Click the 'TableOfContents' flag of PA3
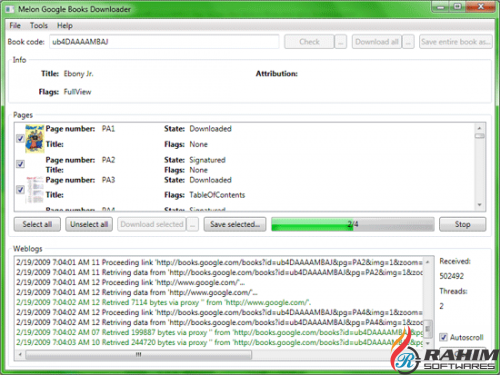Viewport: 500px width, 375px height. 217,195
